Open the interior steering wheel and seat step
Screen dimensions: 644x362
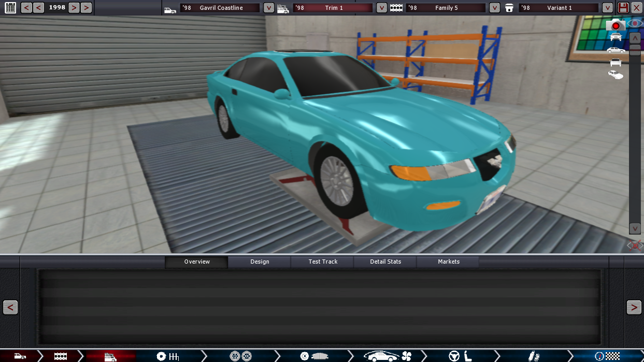[x=460, y=356]
